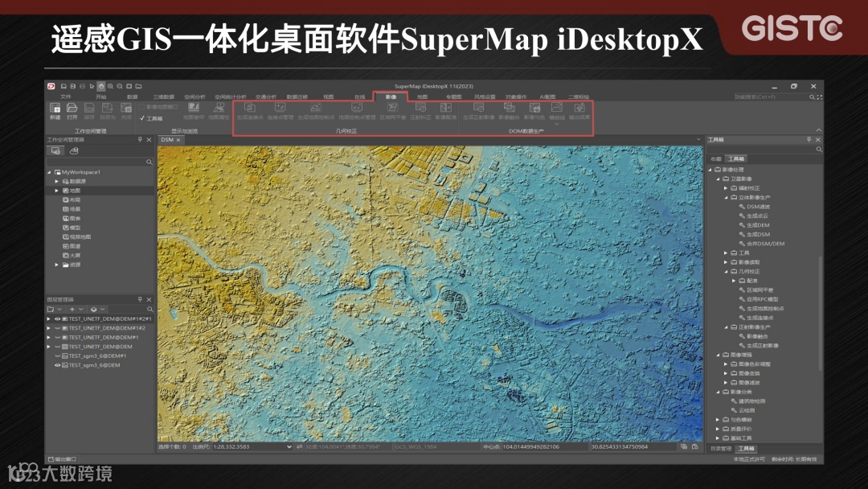Collapse the 立体影像生产 toolbox node
Screen dimensions: 868x489
(x=727, y=197)
